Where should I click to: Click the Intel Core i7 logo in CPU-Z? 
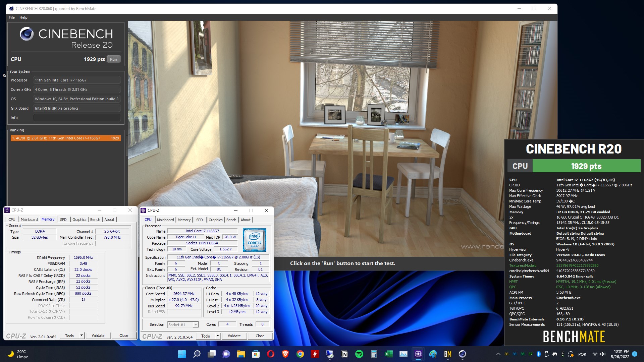(x=255, y=240)
